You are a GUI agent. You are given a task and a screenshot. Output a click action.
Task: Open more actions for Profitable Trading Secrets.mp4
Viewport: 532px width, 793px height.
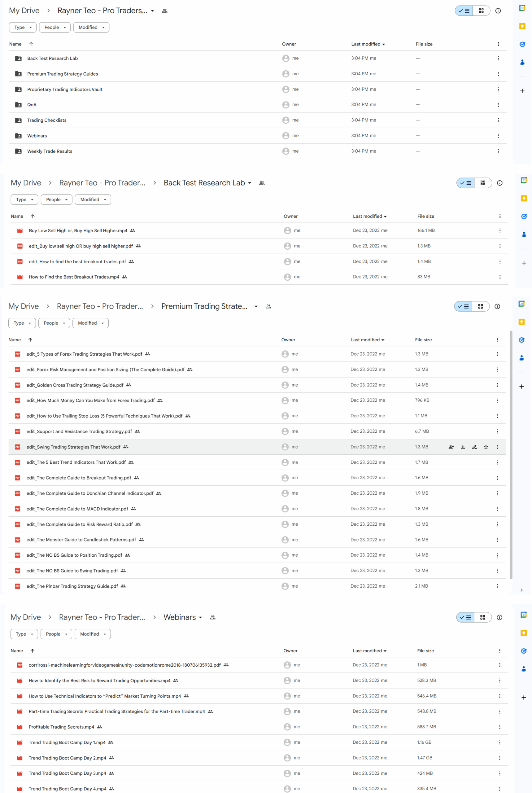pos(499,727)
